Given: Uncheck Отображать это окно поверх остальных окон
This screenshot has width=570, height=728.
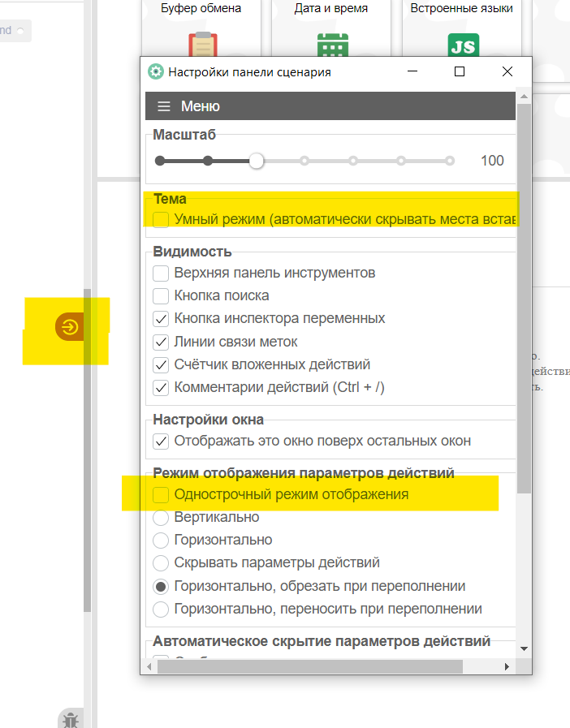Looking at the screenshot, I should (x=161, y=441).
